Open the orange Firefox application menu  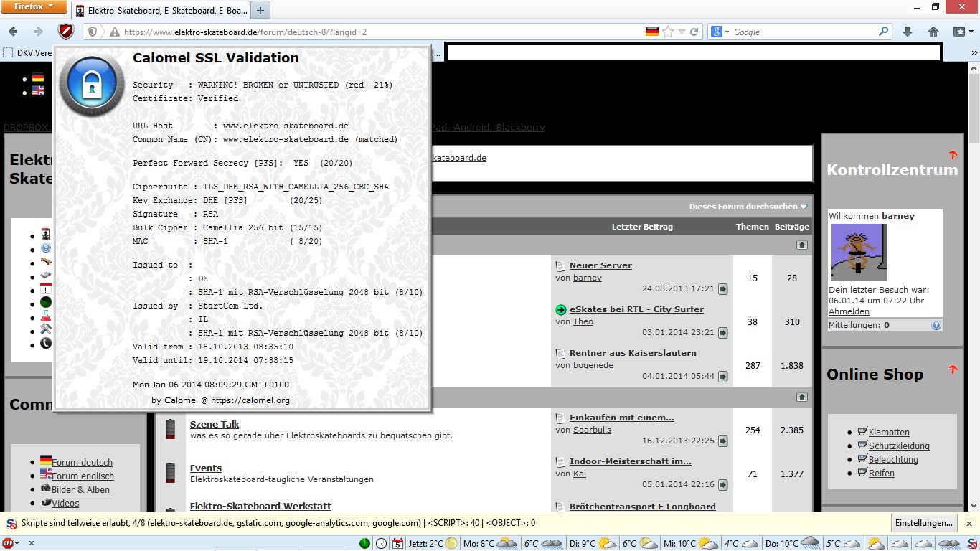point(34,6)
